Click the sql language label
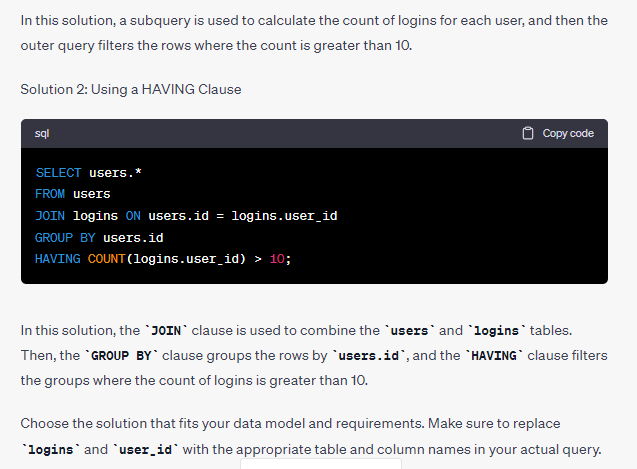 click(x=42, y=133)
